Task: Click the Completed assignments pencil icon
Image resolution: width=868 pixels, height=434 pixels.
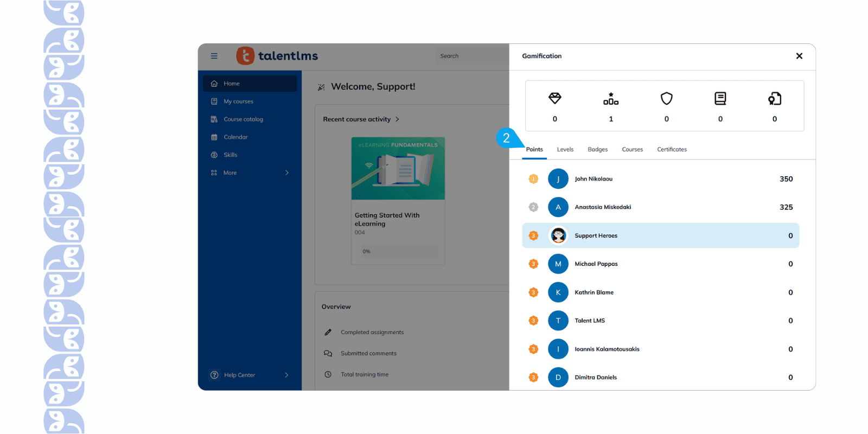Action: (328, 332)
